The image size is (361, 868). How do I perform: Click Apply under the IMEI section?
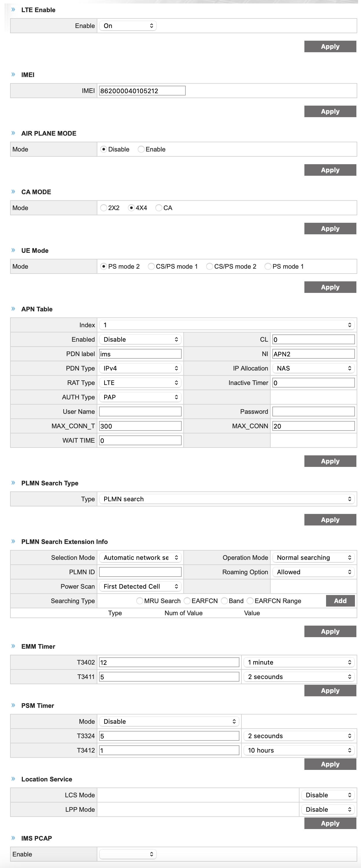pyautogui.click(x=330, y=112)
